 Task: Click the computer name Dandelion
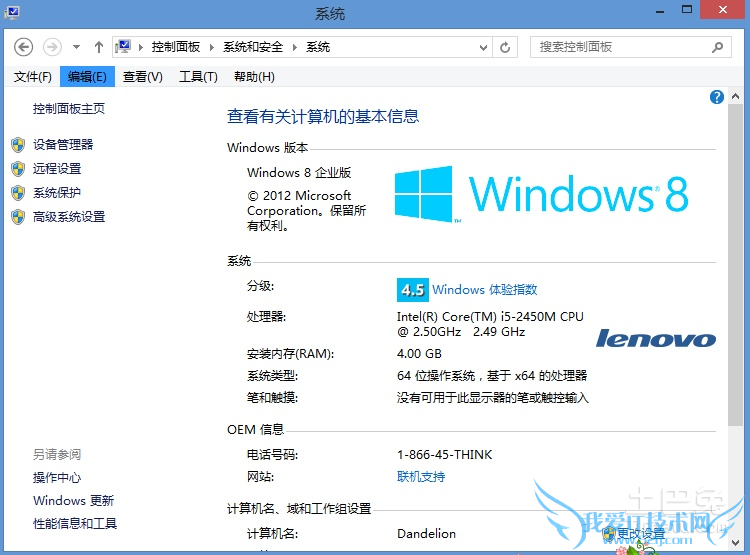coord(426,533)
